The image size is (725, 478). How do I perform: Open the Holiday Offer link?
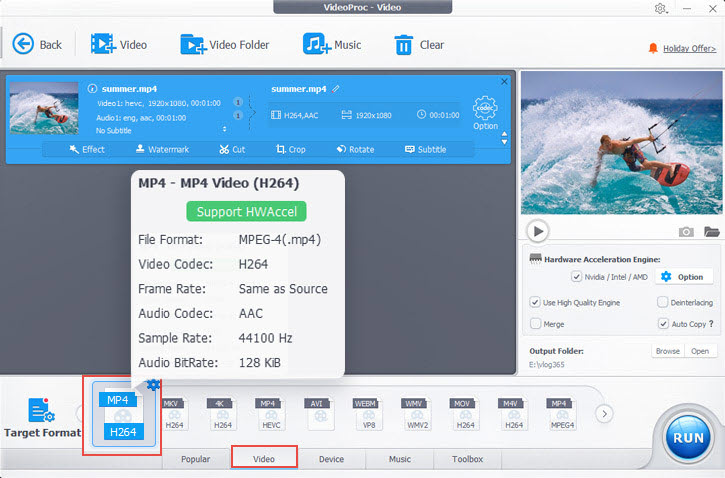[x=689, y=48]
